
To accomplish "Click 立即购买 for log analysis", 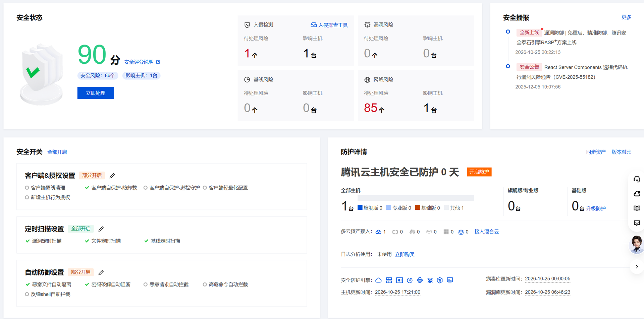I will [x=405, y=255].
